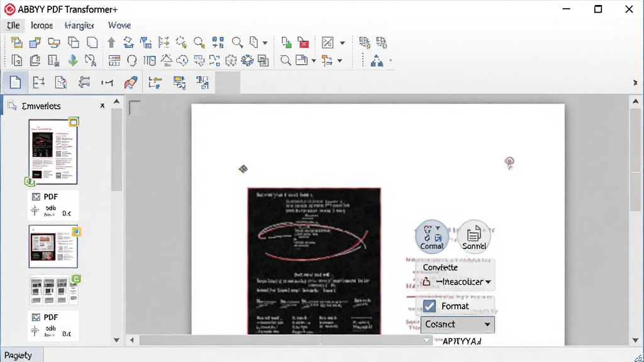
Task: Click the small diamond grid marker on page
Action: point(243,168)
